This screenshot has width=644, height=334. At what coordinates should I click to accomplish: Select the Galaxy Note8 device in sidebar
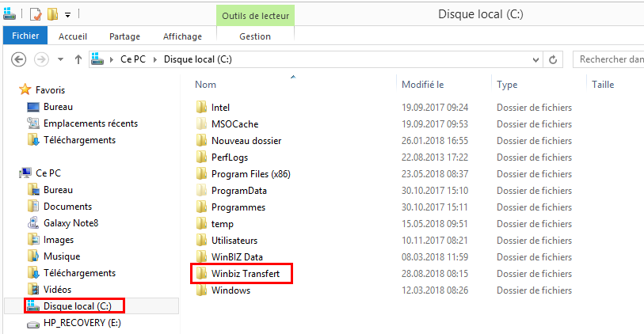pyautogui.click(x=70, y=223)
